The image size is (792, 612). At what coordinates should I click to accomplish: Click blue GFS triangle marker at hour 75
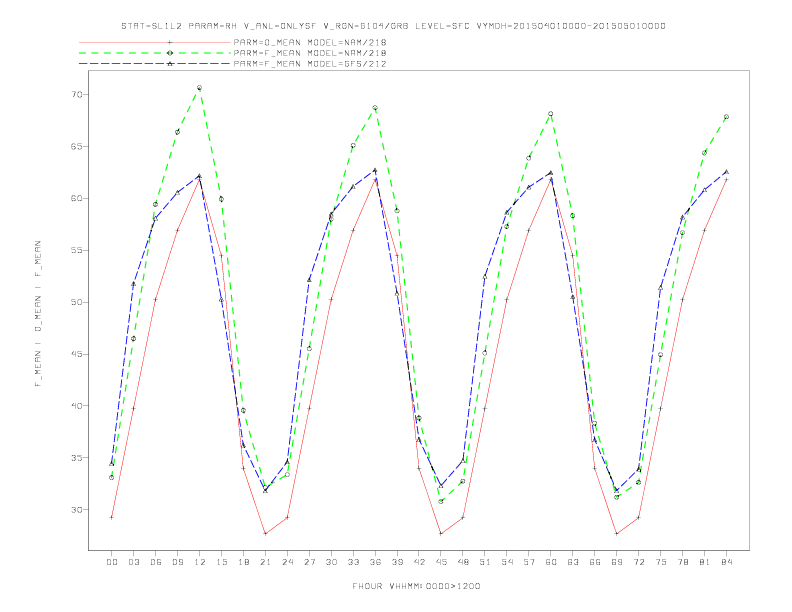click(660, 288)
